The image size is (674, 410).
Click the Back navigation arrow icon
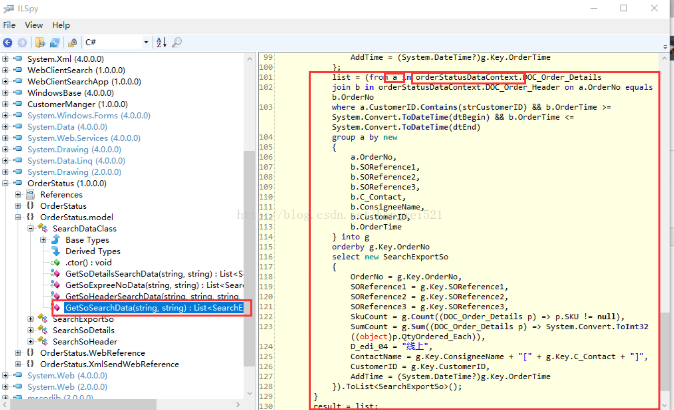coord(8,42)
